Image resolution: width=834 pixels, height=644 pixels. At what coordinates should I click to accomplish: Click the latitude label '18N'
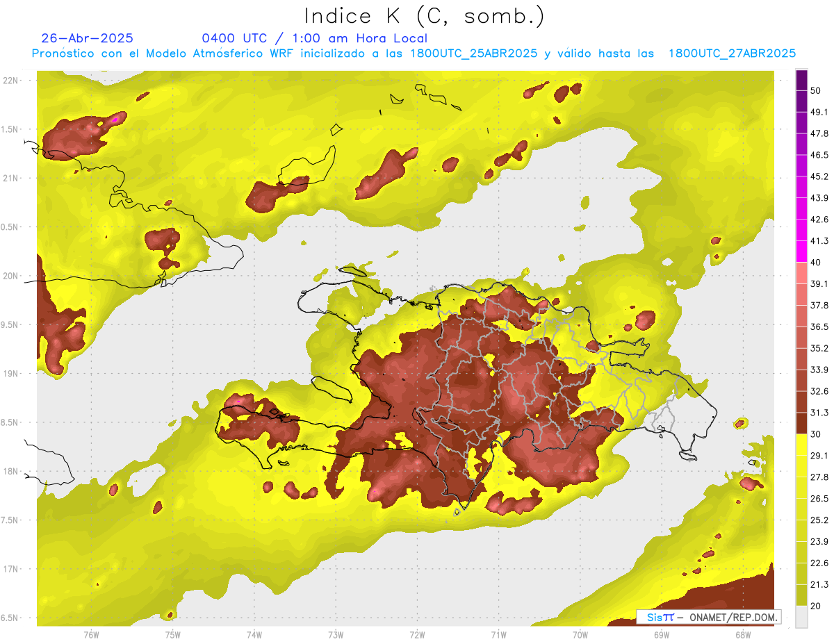click(x=10, y=472)
